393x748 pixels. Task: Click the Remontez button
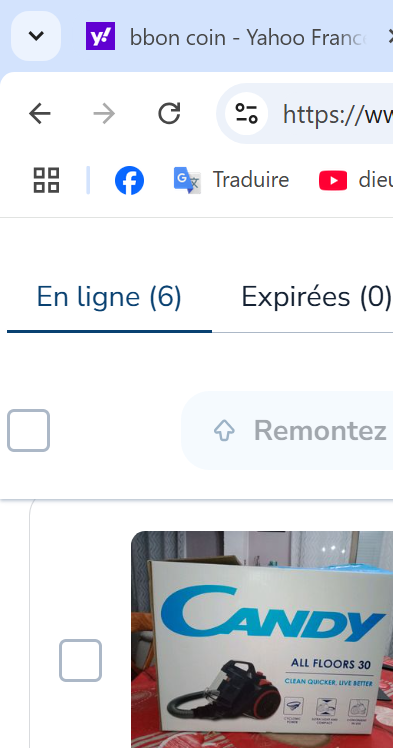tap(287, 431)
